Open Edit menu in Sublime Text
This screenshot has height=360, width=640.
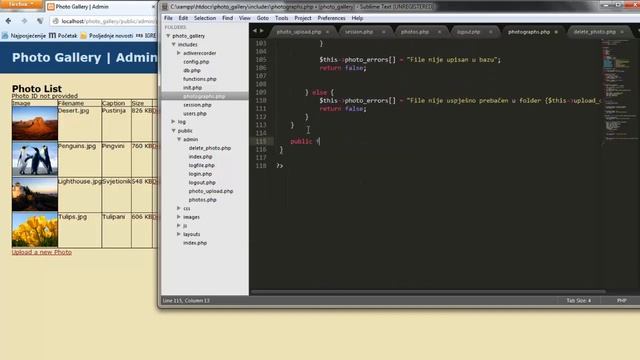pyautogui.click(x=183, y=18)
